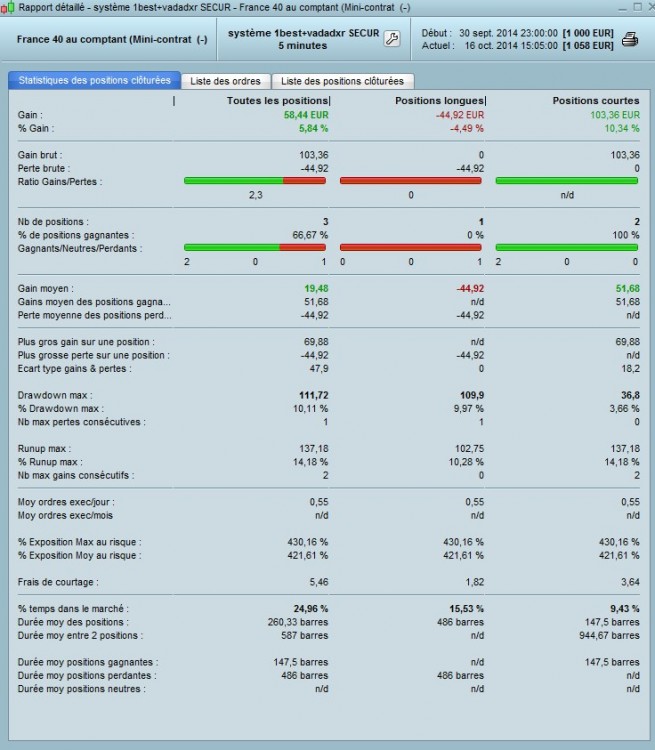
Task: Click Gagnants/Neutres/Perdants bar for all positions
Action: click(255, 248)
